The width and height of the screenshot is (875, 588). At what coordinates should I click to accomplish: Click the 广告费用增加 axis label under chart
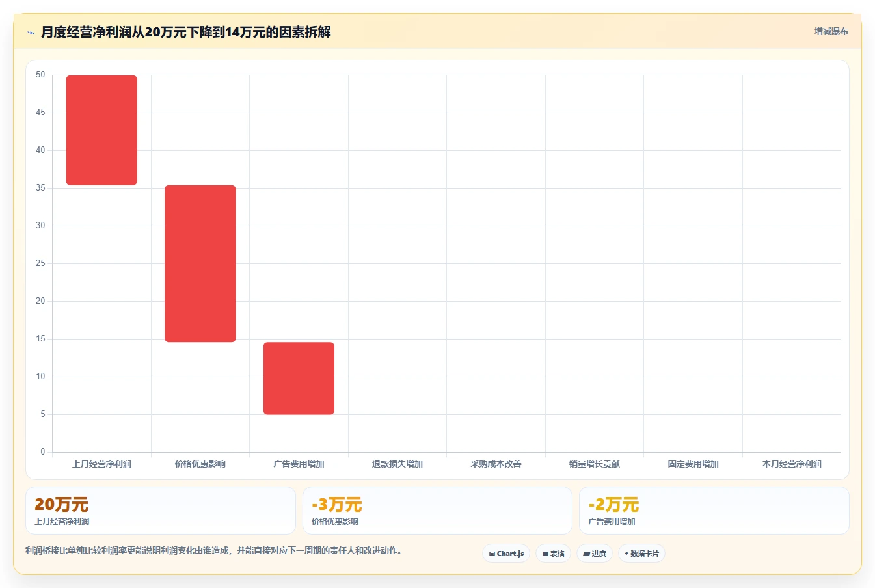point(299,464)
